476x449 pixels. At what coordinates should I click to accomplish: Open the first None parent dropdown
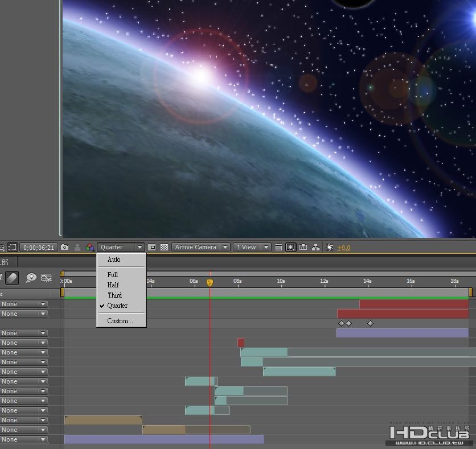tap(24, 304)
